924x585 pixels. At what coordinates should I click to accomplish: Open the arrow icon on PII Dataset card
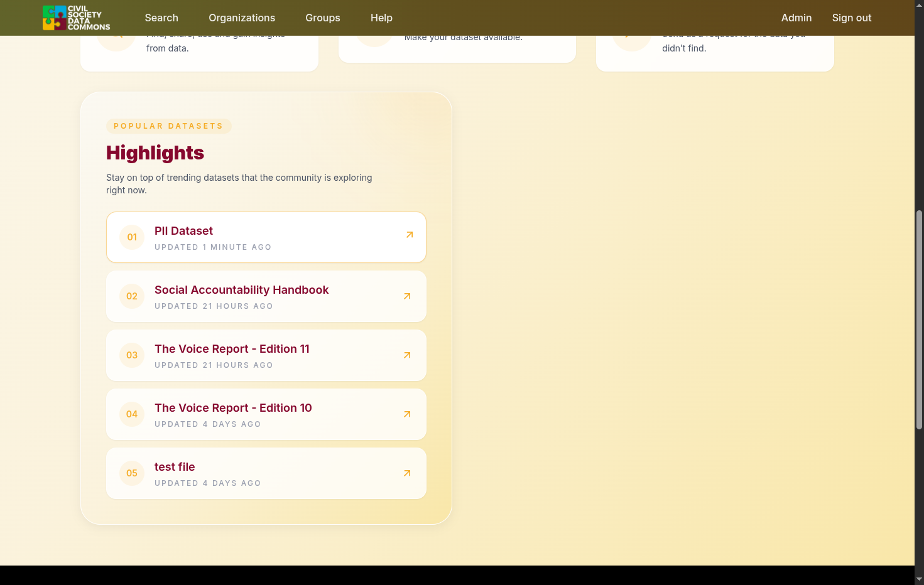410,235
